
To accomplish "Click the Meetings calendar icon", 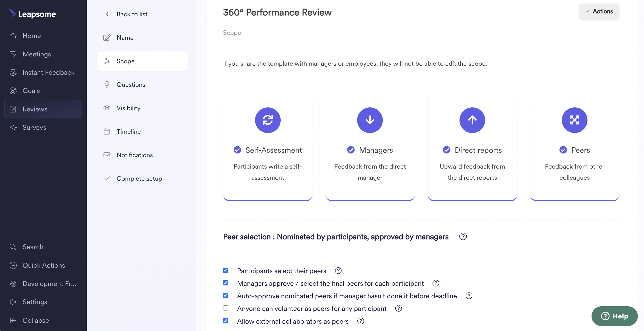I will click(13, 54).
